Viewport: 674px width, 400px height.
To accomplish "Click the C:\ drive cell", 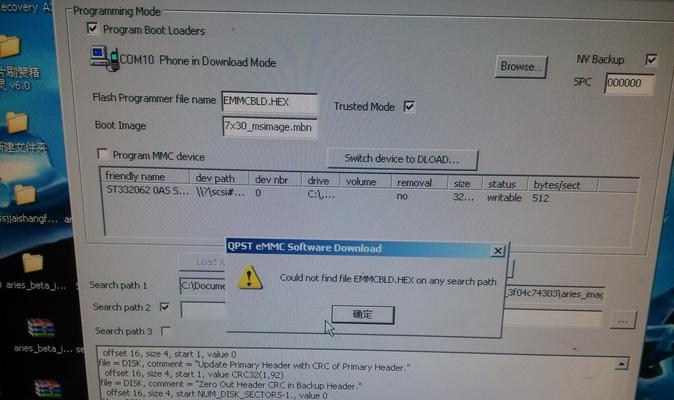I will point(321,195).
